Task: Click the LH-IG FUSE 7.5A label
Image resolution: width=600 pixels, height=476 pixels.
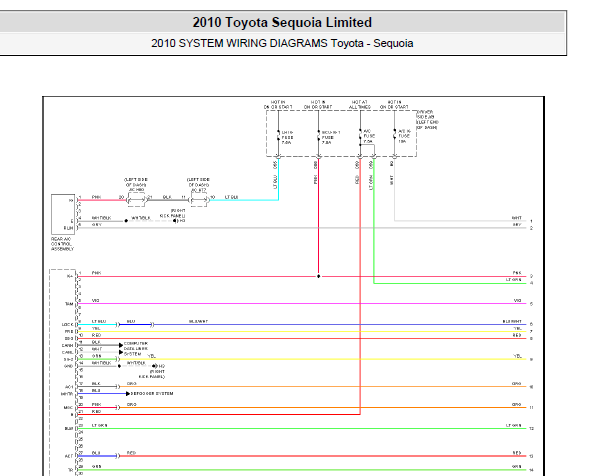Action: (287, 137)
